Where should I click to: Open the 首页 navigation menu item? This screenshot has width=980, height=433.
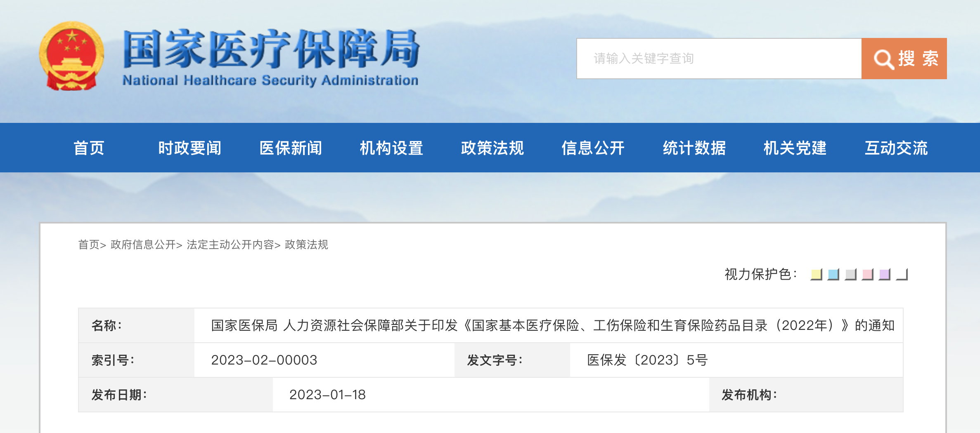point(89,148)
